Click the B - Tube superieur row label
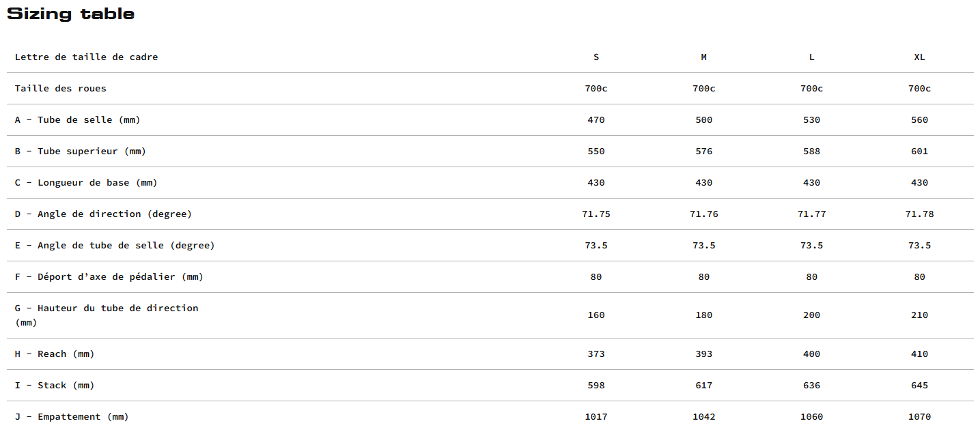The height and width of the screenshot is (432, 980). [x=81, y=152]
